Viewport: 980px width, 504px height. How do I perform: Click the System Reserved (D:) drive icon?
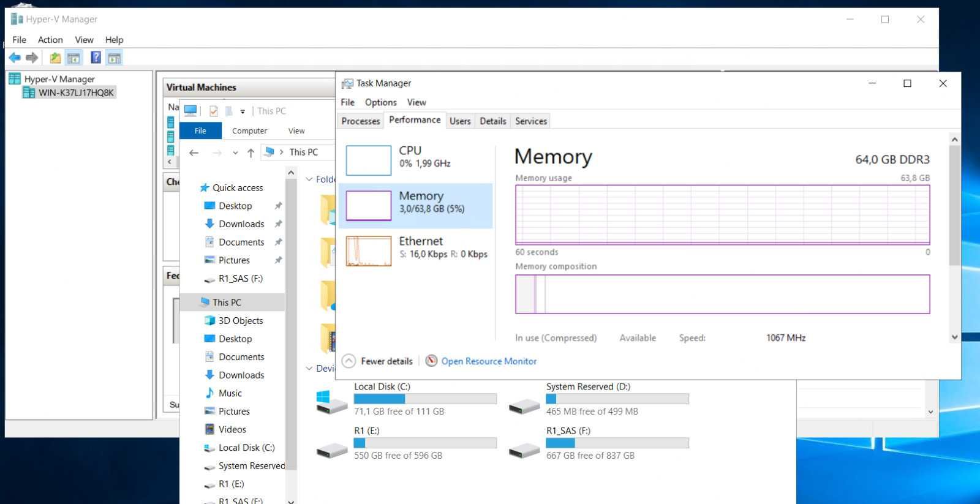pos(524,406)
